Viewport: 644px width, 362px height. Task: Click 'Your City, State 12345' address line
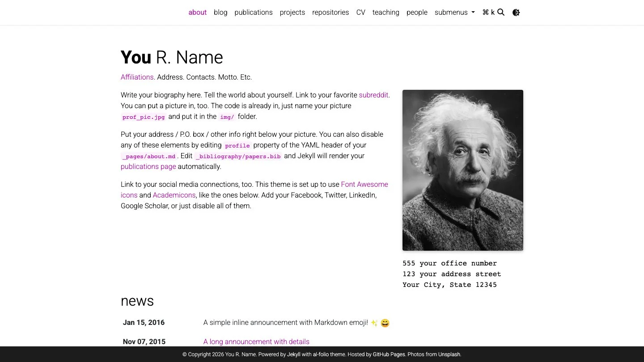[x=449, y=285]
